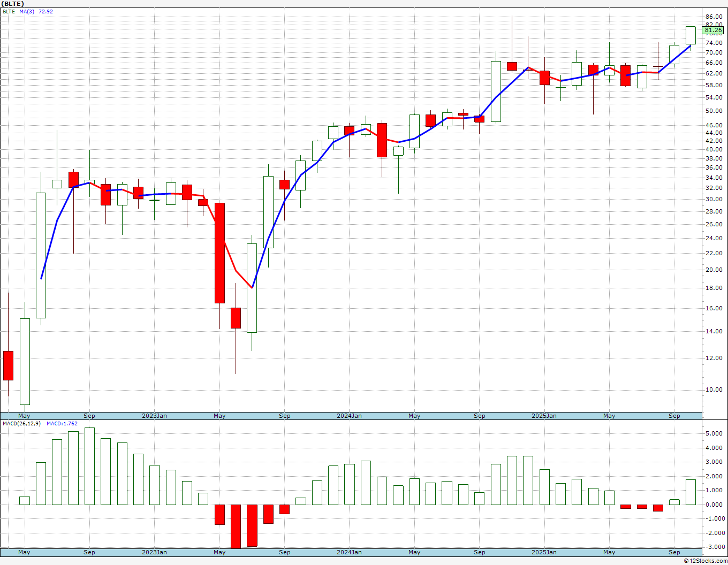The height and width of the screenshot is (565, 728).
Task: Click the 86.00 price axis label
Action: click(714, 17)
